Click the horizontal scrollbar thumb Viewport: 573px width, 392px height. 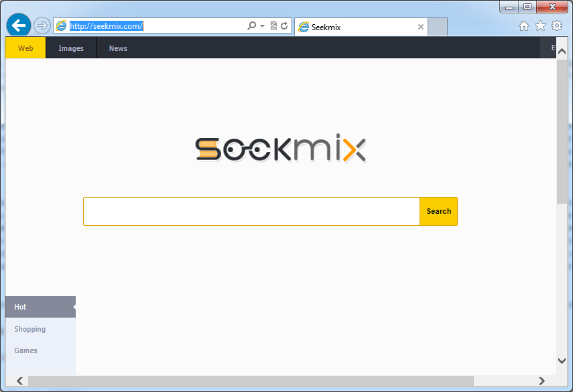(251, 381)
